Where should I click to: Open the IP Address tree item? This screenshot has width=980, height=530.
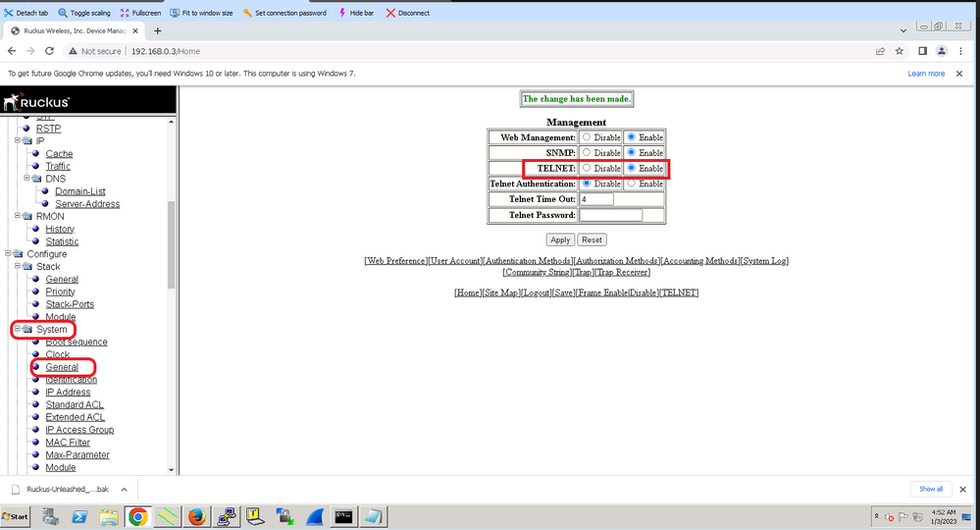68,393
